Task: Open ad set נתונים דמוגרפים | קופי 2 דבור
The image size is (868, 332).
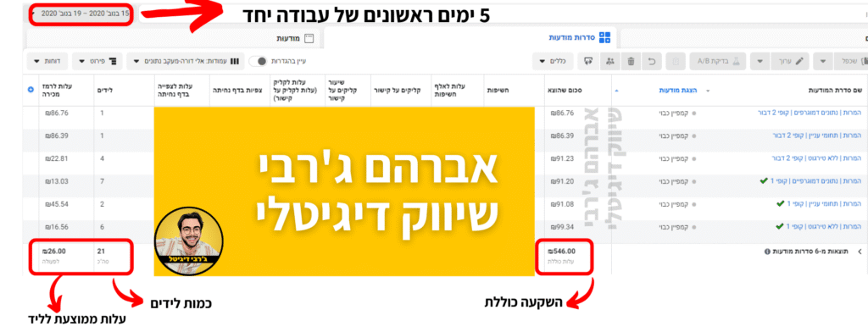Action: [810, 113]
